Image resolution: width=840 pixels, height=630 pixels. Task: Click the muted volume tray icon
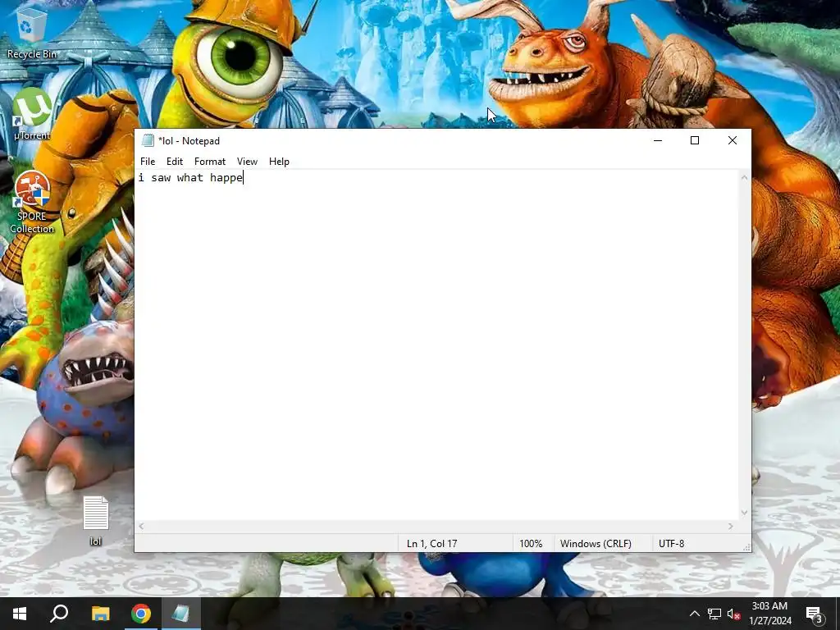(733, 614)
